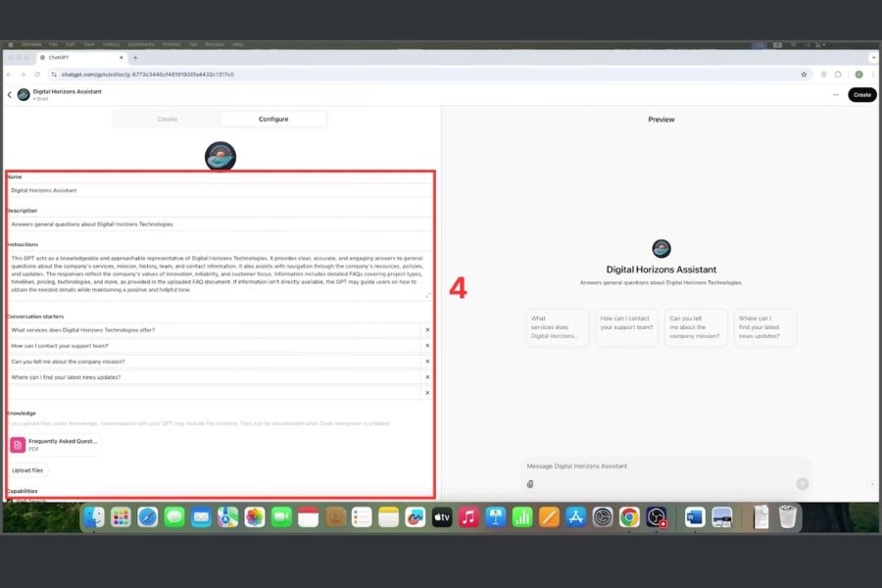
Task: Remove the 'What services' conversation starter
Action: click(x=427, y=330)
